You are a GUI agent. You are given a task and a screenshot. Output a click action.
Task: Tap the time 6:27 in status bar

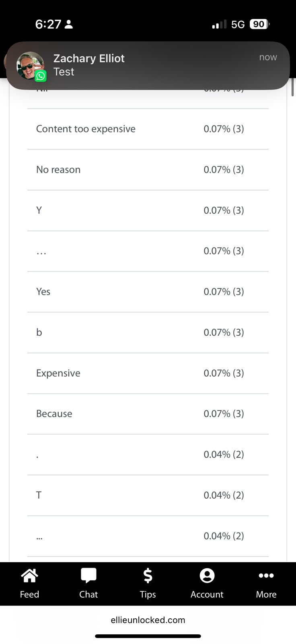48,25
